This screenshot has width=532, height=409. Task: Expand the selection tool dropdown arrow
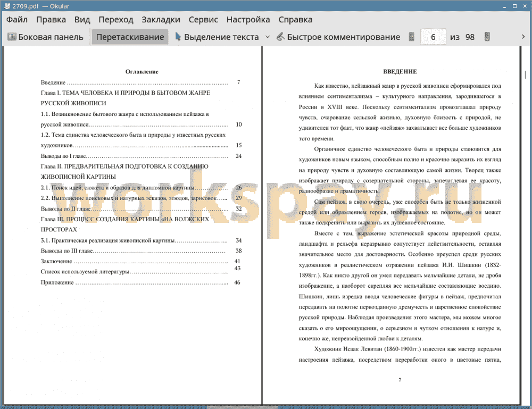(268, 37)
